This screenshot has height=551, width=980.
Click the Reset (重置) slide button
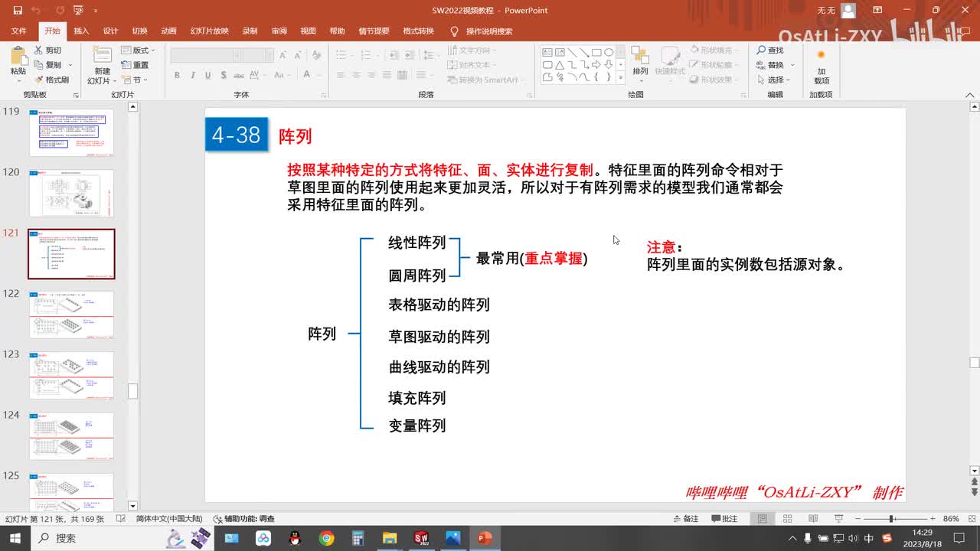(x=136, y=65)
